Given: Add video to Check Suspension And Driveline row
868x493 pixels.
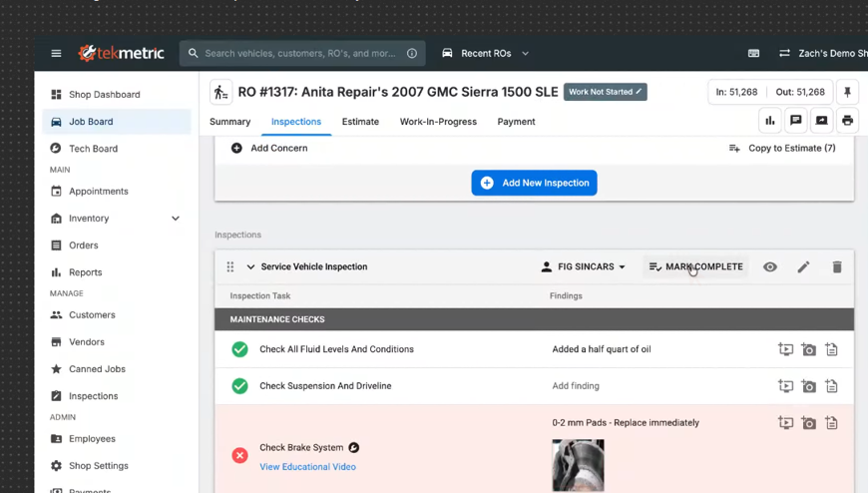Looking at the screenshot, I should 785,385.
